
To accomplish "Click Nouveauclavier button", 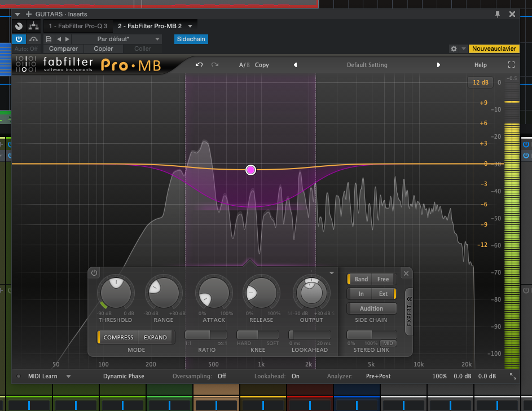I will 494,48.
